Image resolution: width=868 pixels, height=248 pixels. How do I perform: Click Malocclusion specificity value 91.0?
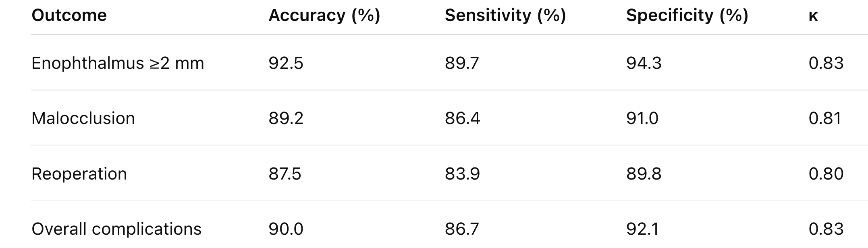[642, 118]
